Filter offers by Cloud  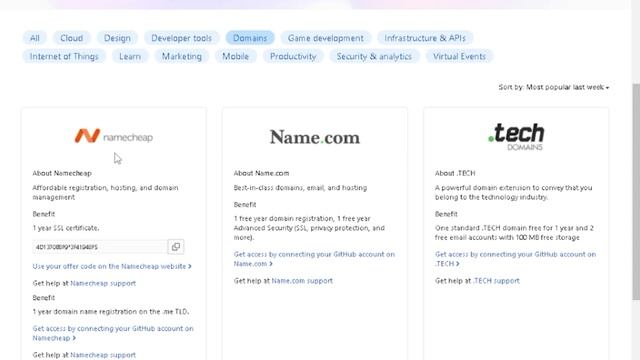coord(71,38)
